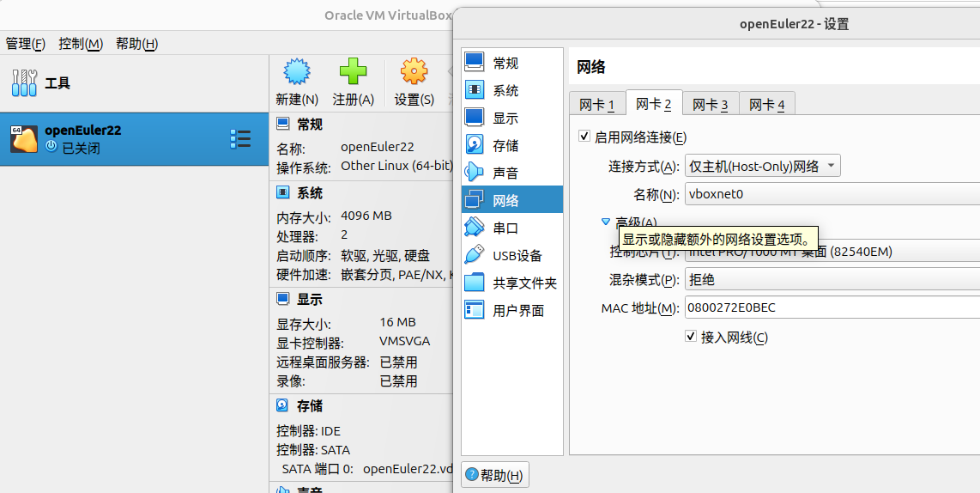Image resolution: width=980 pixels, height=493 pixels.
Task: Click the 帮助(H) button in settings dialog
Action: pyautogui.click(x=495, y=475)
